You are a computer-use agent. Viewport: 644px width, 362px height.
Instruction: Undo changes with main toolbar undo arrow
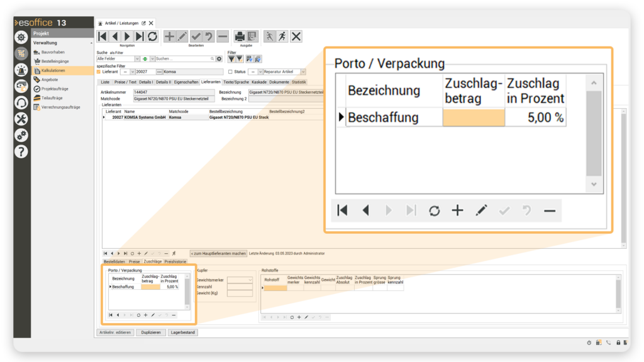[x=209, y=36]
